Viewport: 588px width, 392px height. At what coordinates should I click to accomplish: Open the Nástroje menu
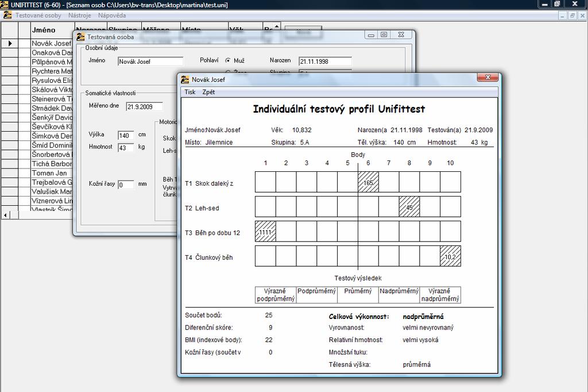pos(79,16)
